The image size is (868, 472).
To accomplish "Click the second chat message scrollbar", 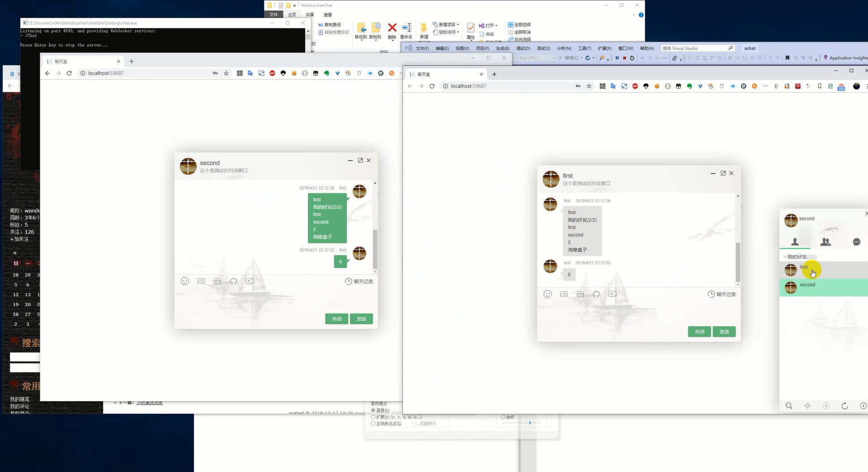I will pyautogui.click(x=375, y=249).
